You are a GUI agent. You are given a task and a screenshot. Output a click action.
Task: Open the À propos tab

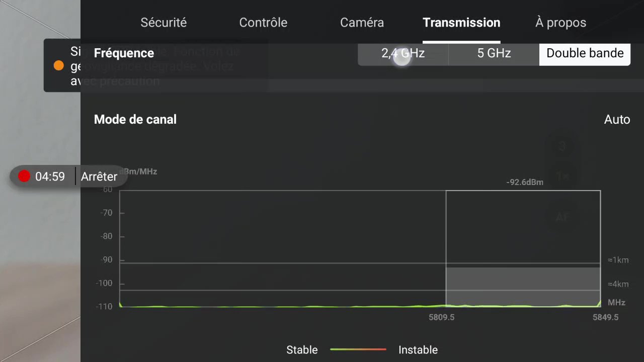pyautogui.click(x=560, y=23)
